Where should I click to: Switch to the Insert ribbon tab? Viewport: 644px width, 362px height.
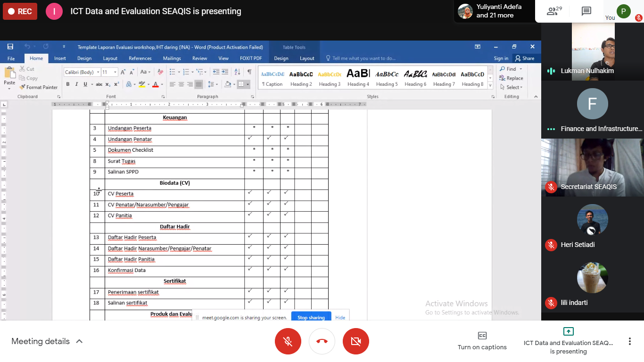[x=60, y=58]
